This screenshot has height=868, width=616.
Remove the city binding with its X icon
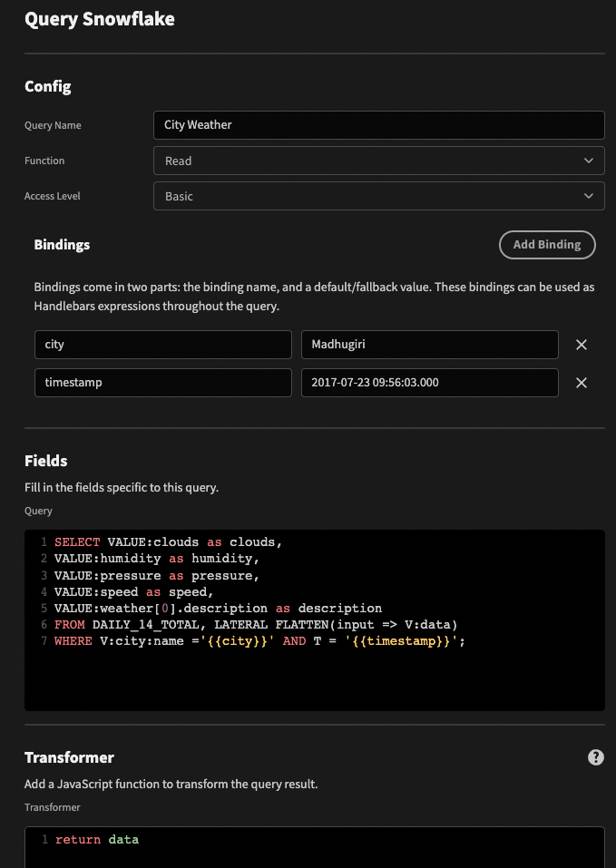[x=582, y=345]
